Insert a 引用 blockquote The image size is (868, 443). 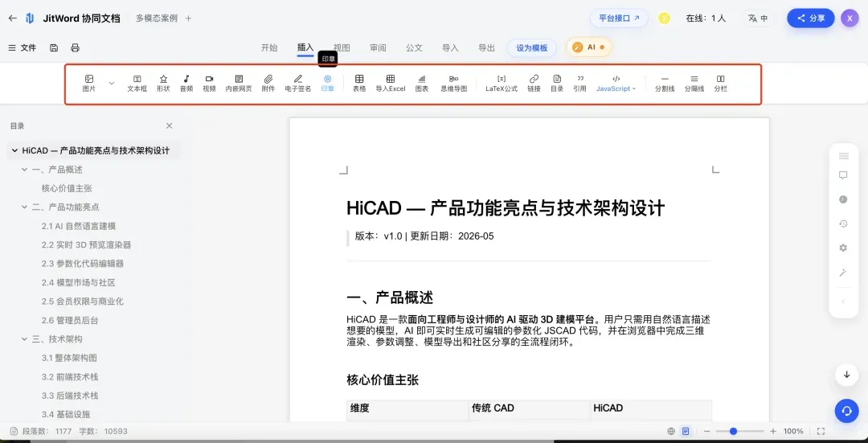[580, 83]
